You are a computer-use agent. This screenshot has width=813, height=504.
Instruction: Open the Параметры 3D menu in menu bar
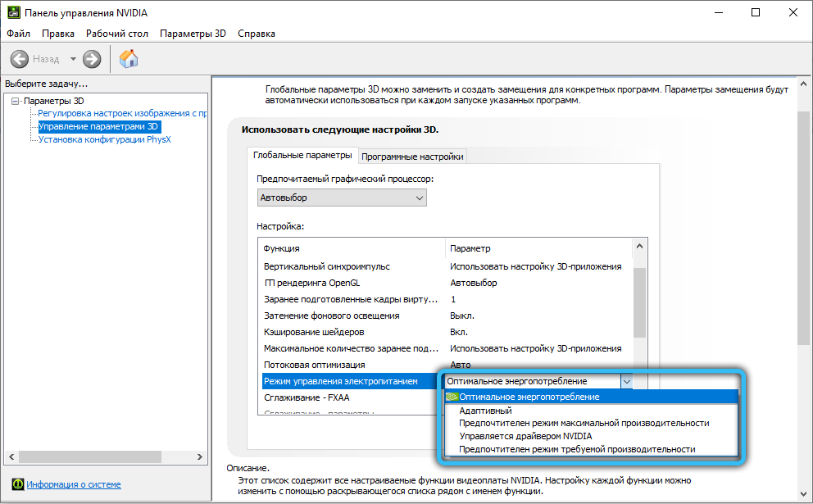[x=193, y=34]
